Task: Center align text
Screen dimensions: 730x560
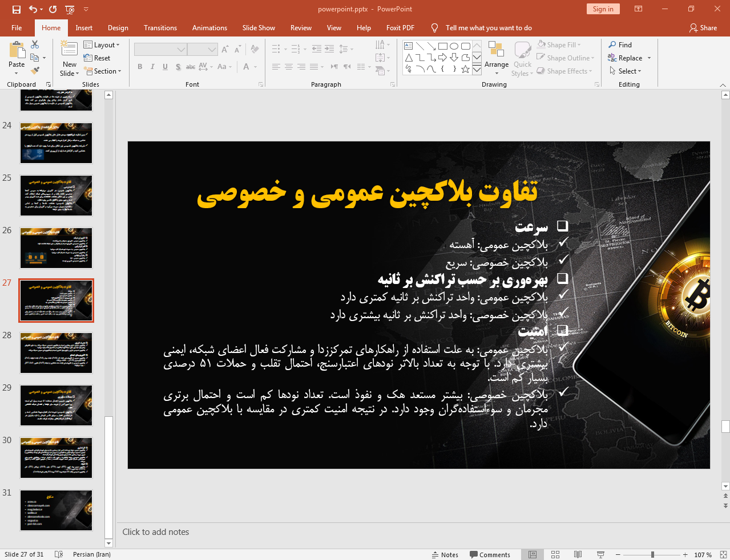Action: (x=288, y=67)
